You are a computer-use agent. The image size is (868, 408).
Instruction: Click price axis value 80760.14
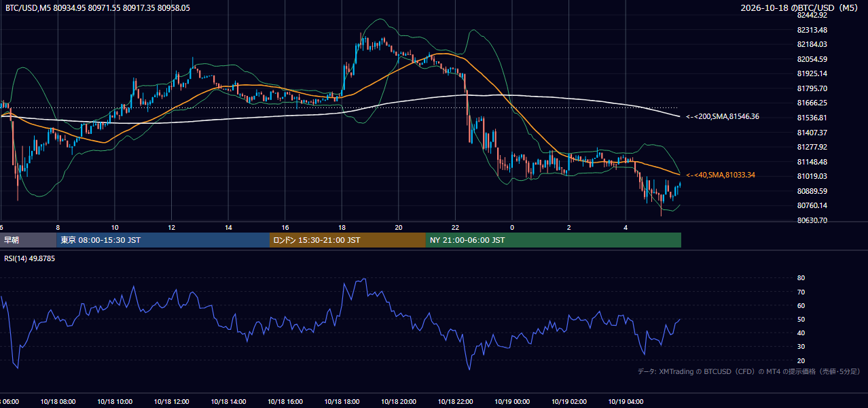(x=812, y=205)
